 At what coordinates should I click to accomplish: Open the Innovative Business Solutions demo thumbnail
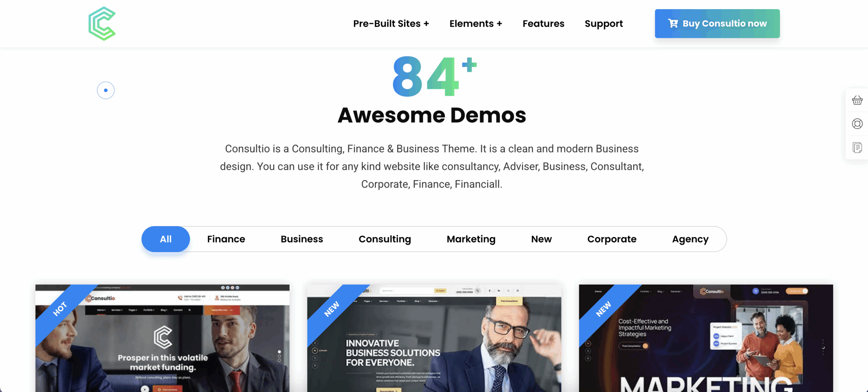[434, 338]
